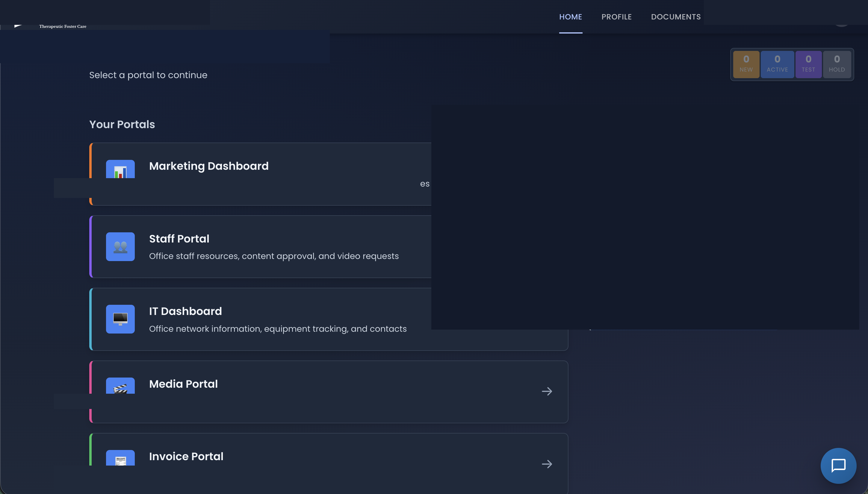868x494 pixels.
Task: Select the HOME navigation tab
Action: click(x=571, y=17)
